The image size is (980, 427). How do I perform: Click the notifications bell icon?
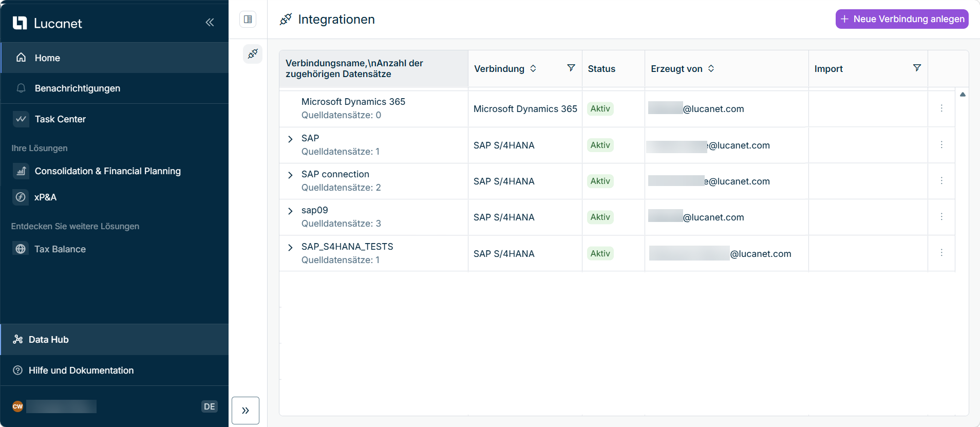coord(21,88)
